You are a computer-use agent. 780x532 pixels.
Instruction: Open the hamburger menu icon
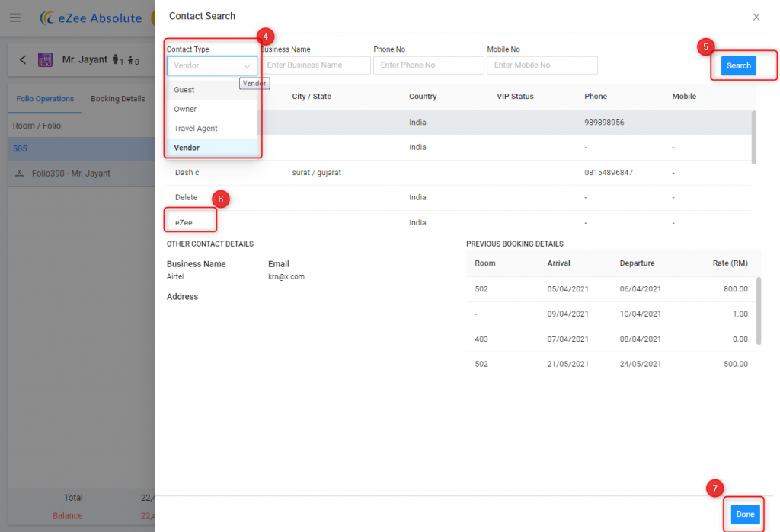(x=15, y=18)
